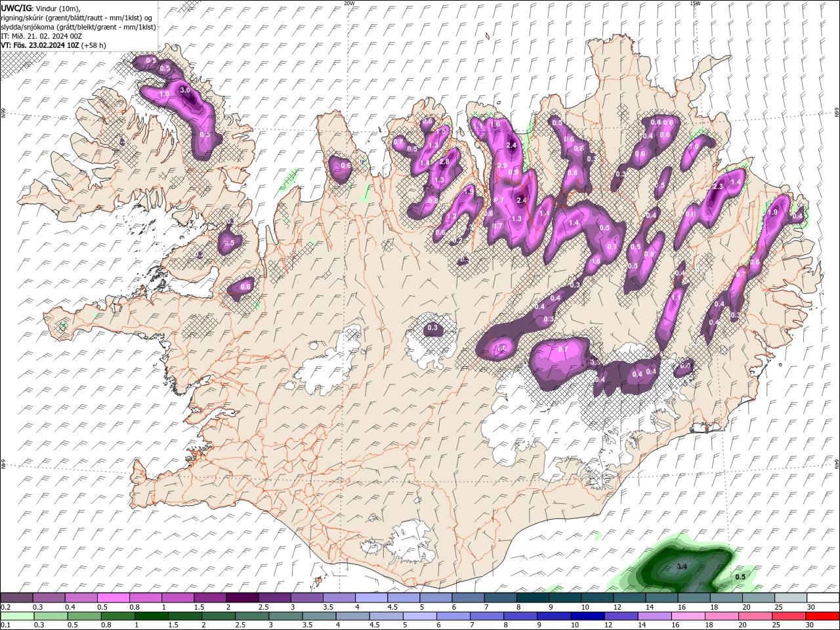Click the white swatch labeled 30 in top legend
The image size is (840, 630).
click(x=824, y=598)
